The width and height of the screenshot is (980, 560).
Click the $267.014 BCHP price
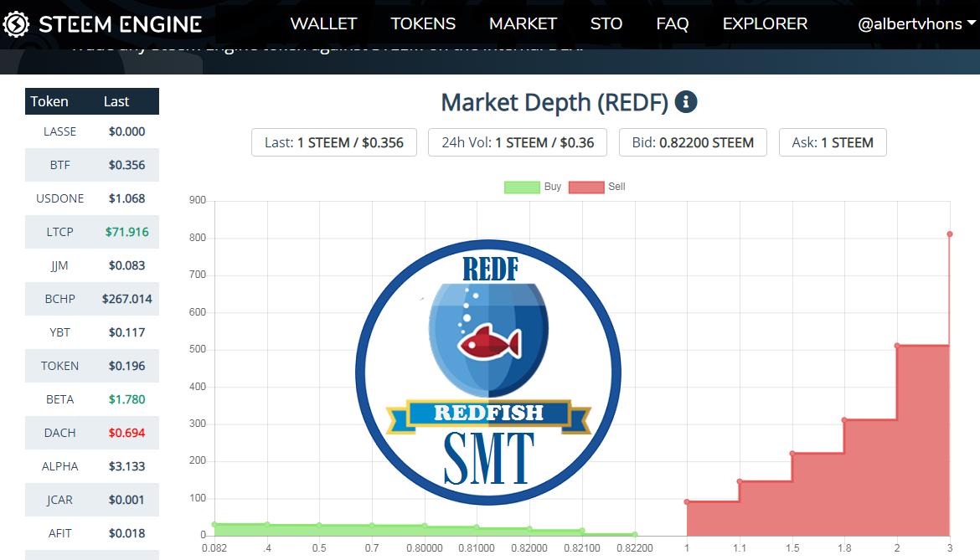[126, 299]
